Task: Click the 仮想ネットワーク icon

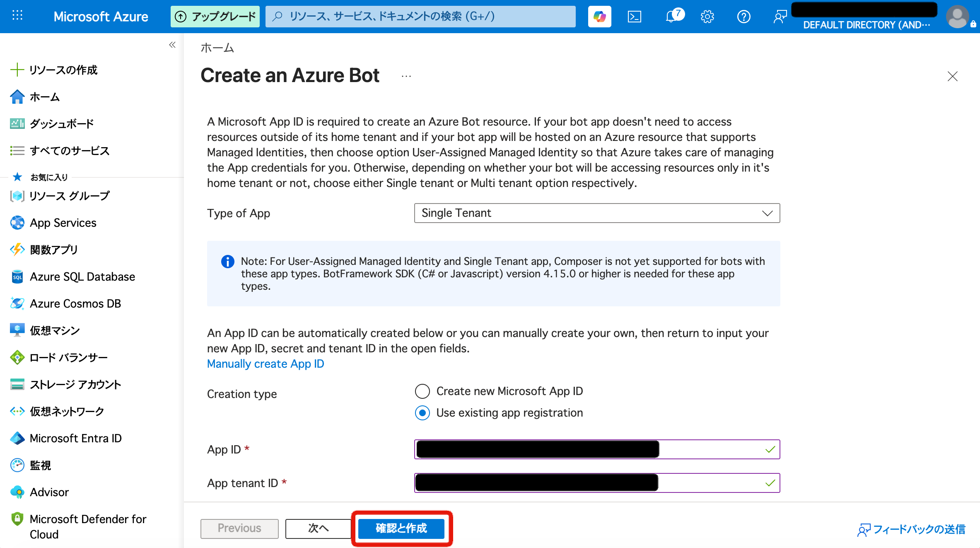Action: 17,411
